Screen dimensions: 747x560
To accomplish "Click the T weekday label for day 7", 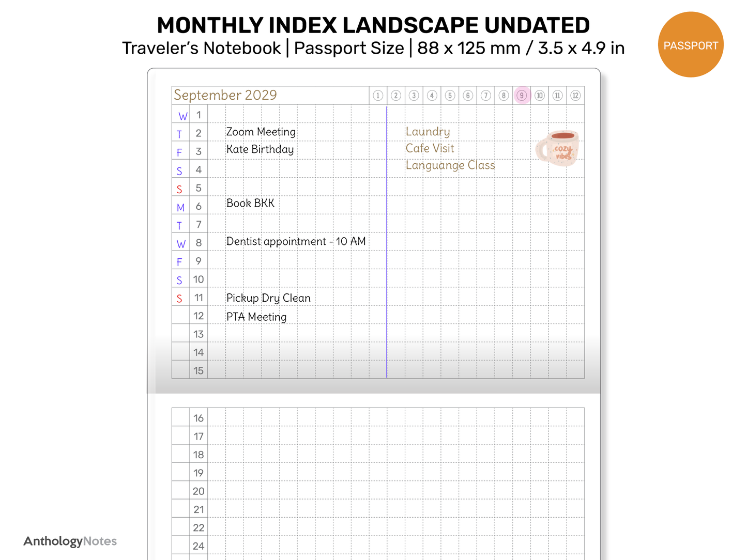I will (x=179, y=226).
